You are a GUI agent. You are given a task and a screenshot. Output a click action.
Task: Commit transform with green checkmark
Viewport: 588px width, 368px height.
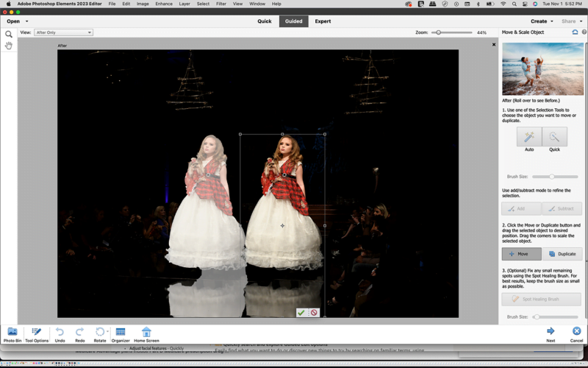301,313
